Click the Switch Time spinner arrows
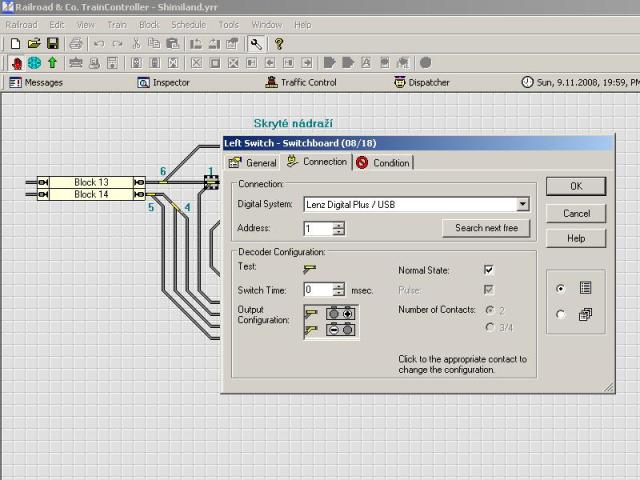The image size is (640, 480). [x=338, y=290]
